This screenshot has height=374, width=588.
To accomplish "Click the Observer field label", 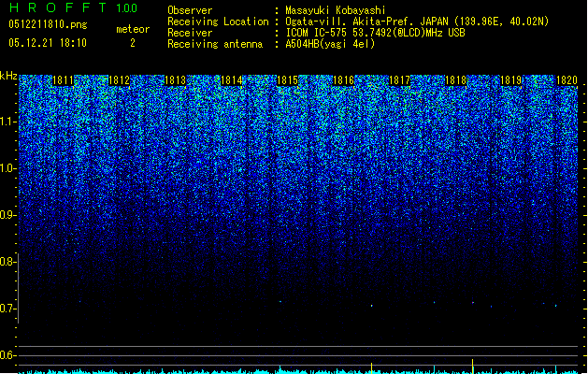I will (x=190, y=10).
